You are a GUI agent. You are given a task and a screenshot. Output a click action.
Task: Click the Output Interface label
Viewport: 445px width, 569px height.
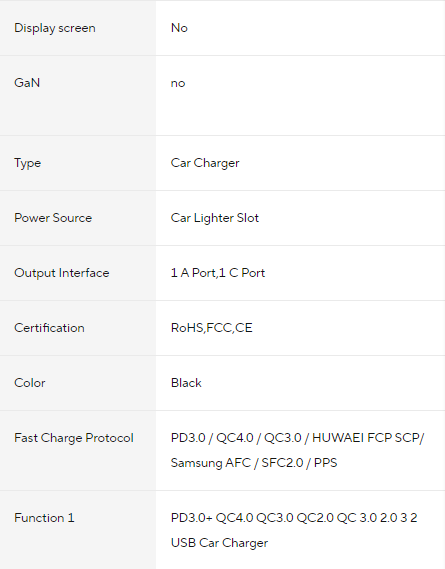tap(62, 273)
